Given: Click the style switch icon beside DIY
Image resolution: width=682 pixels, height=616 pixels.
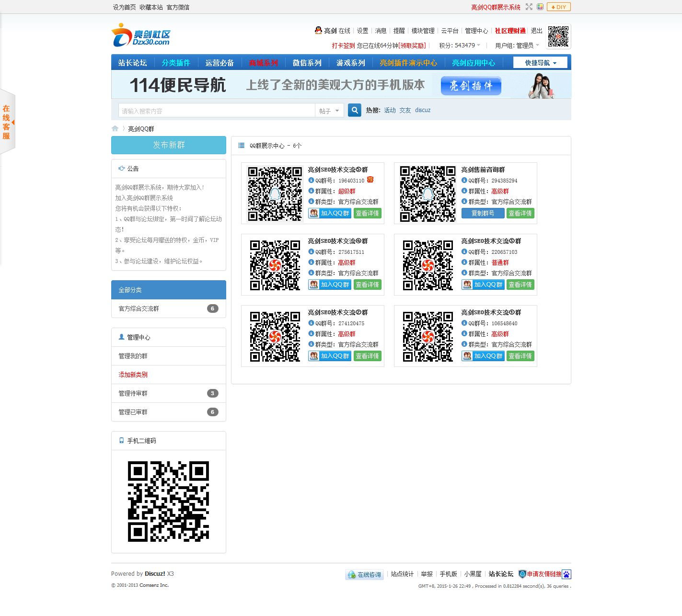Looking at the screenshot, I should [x=540, y=7].
